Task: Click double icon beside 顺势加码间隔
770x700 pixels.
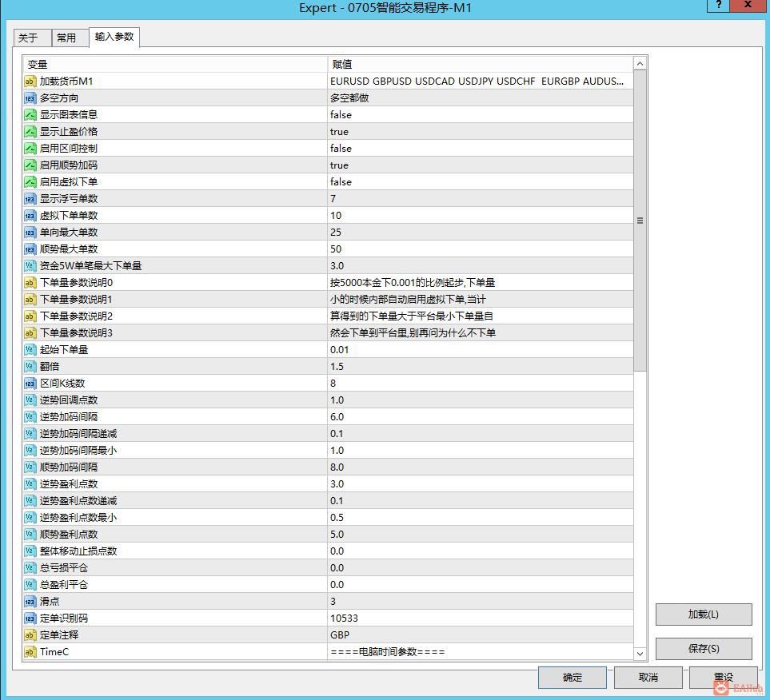Action: 30,467
